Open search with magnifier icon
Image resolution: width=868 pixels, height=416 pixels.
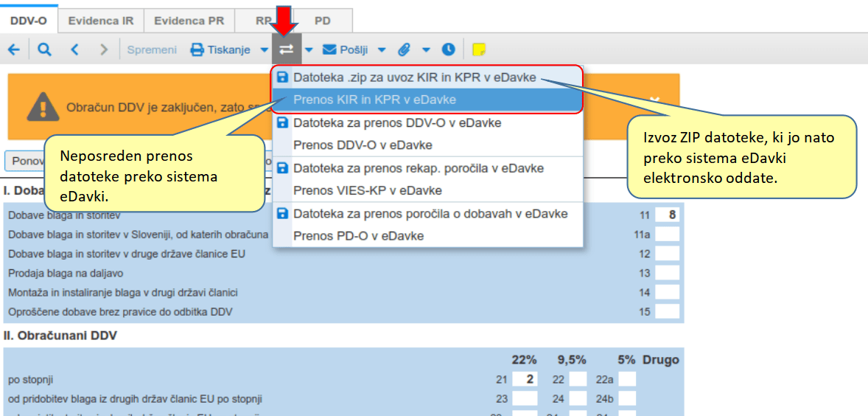click(x=45, y=50)
